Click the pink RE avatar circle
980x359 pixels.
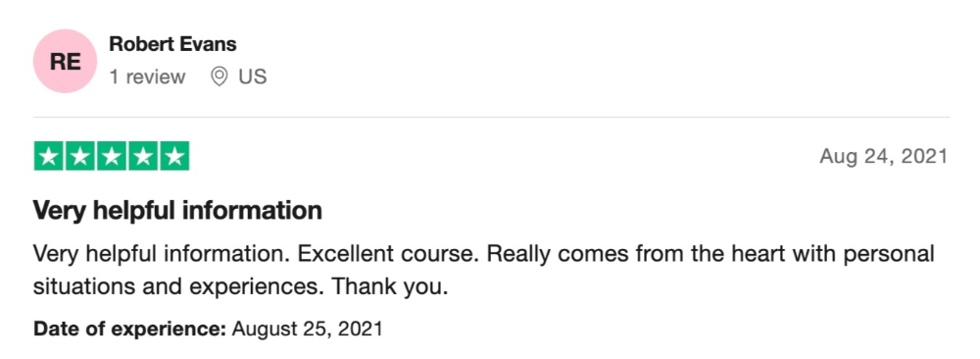[x=65, y=61]
